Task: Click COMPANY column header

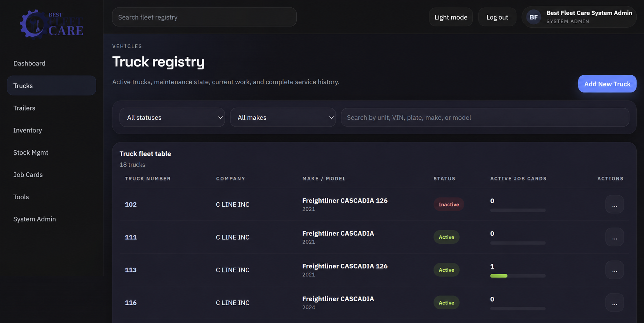Action: click(x=231, y=179)
